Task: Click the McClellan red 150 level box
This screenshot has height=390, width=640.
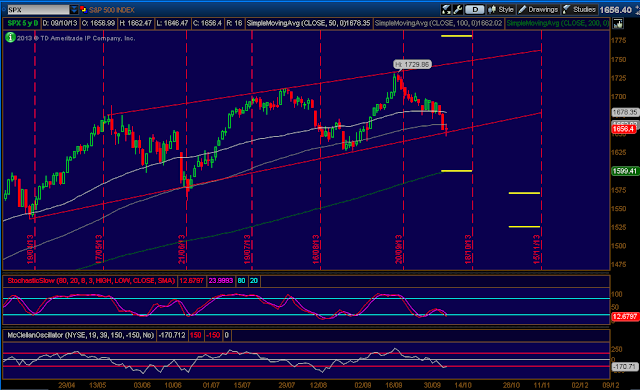Action: (x=196, y=335)
